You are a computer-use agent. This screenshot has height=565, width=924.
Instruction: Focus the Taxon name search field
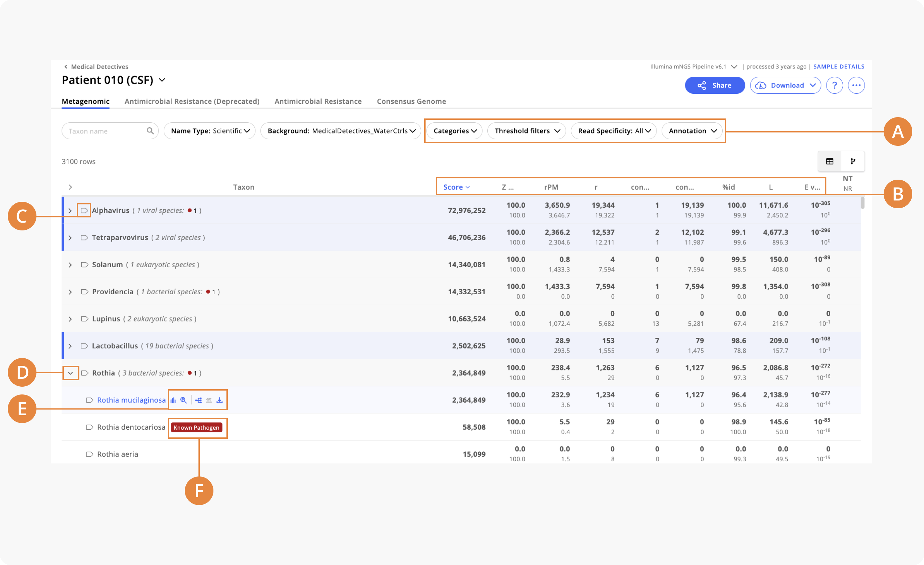click(x=110, y=131)
